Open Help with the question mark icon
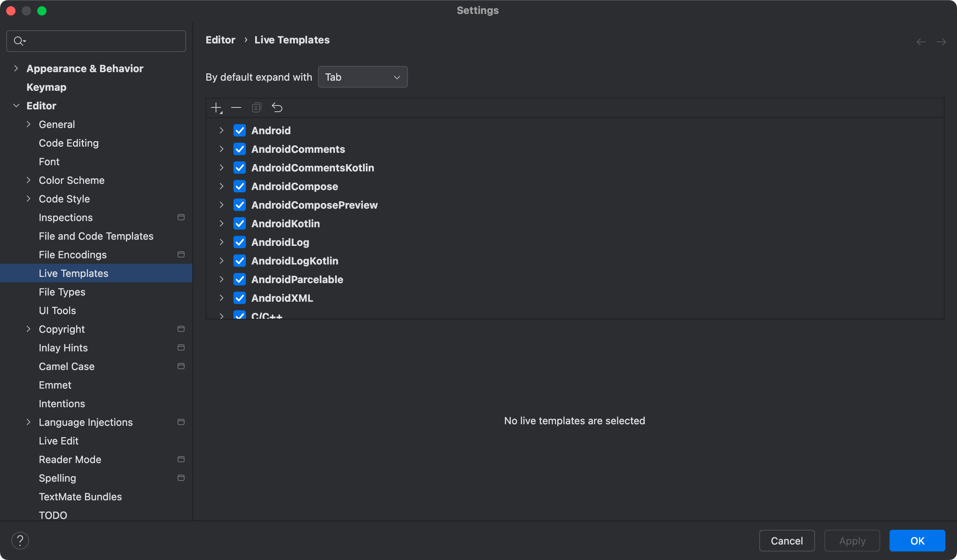 pyautogui.click(x=20, y=541)
